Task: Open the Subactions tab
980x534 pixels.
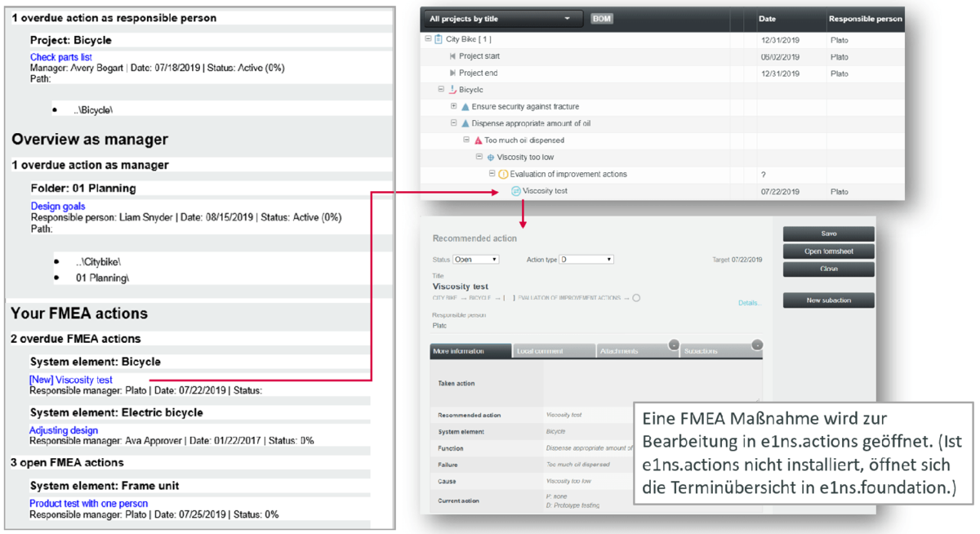Action: pyautogui.click(x=722, y=351)
